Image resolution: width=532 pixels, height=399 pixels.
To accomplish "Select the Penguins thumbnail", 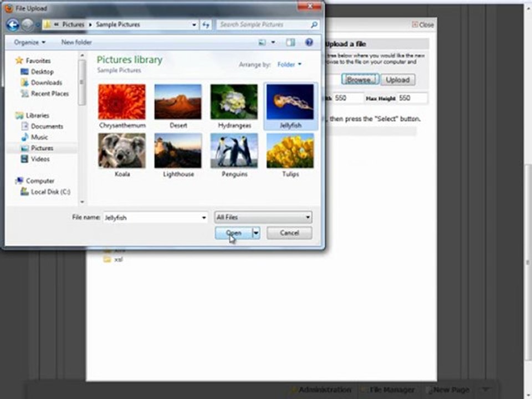I will 234,151.
